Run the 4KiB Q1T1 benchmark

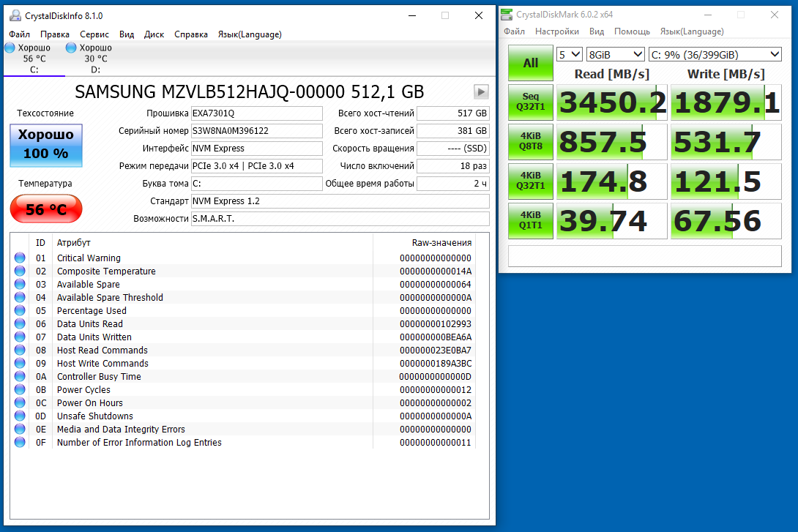(530, 220)
